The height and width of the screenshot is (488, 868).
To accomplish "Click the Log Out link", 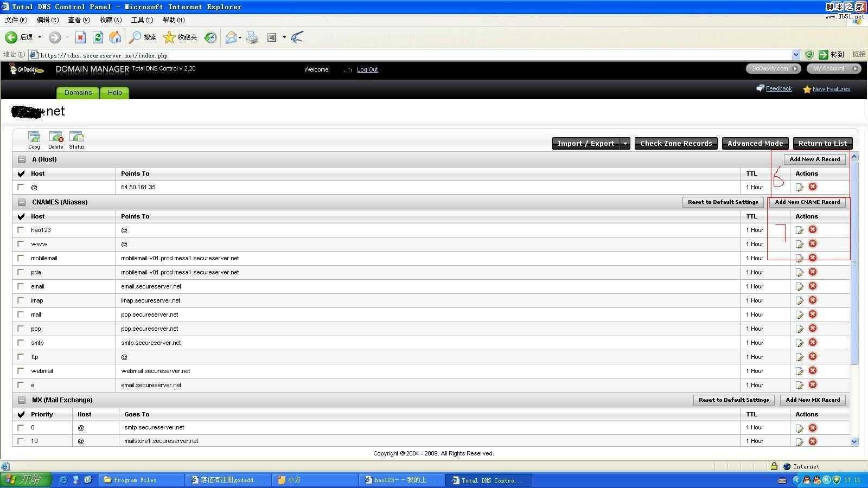I will point(367,69).
